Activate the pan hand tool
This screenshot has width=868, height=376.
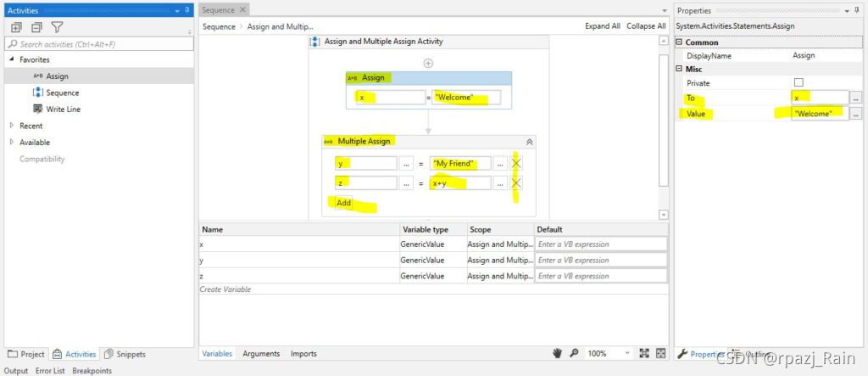558,353
